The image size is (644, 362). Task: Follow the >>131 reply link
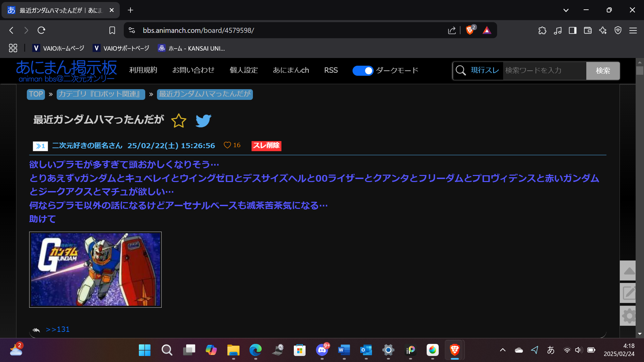click(58, 329)
